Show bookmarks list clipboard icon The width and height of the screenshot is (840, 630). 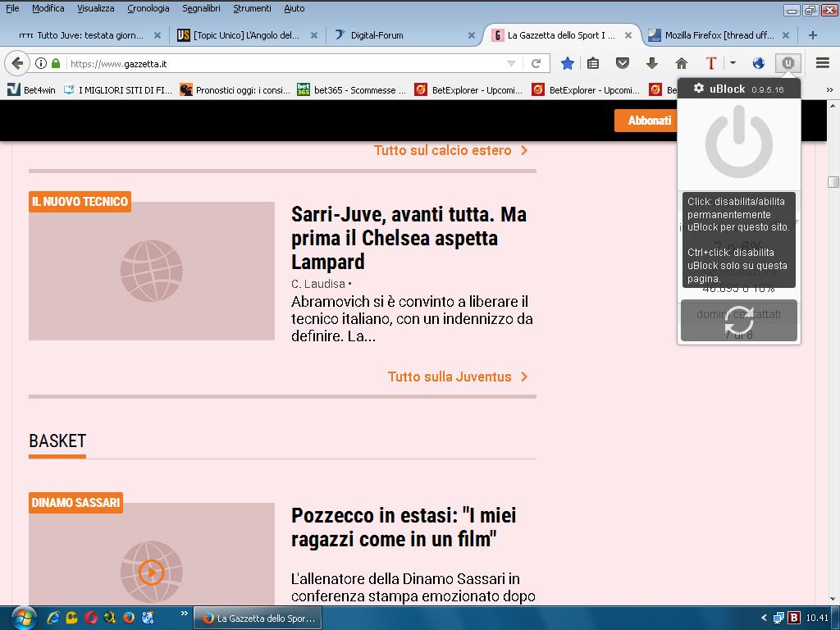(x=593, y=64)
